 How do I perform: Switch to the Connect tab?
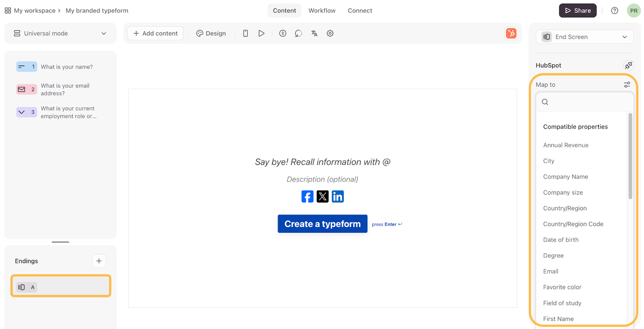[360, 10]
